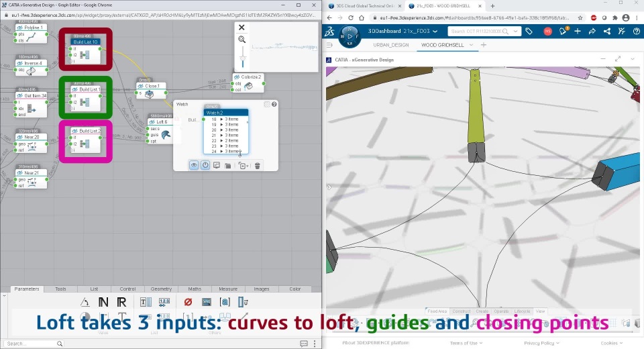Click the share arrow icon in 3DDashboard
This screenshot has width=644, height=349.
coord(592,32)
